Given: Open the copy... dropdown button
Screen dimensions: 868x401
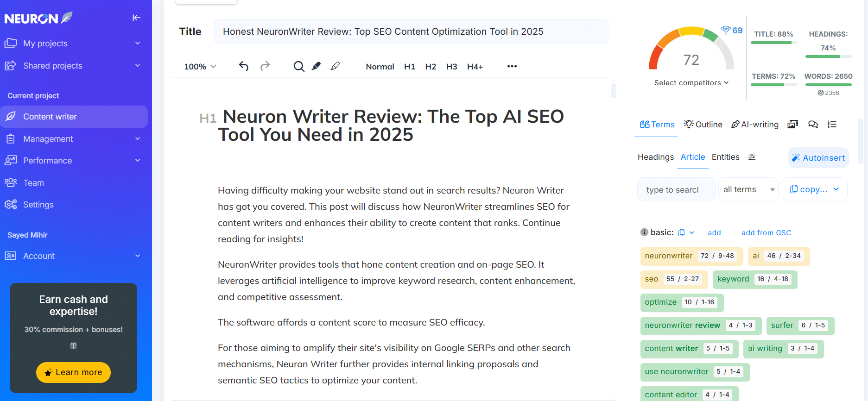Looking at the screenshot, I should point(815,189).
